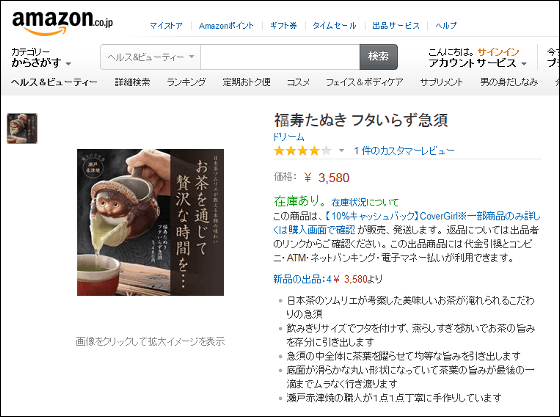Open the rating breakdown arrow beside stars
Screen dimensions: 560x417
341,151
